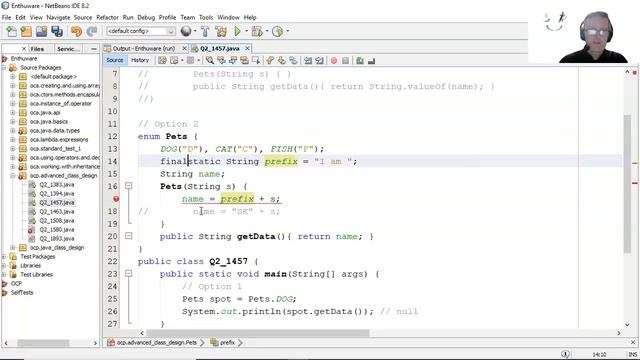Click the Find Selection magnifier icon
Image resolution: width=640 pixels, height=360 pixels.
click(x=210, y=60)
